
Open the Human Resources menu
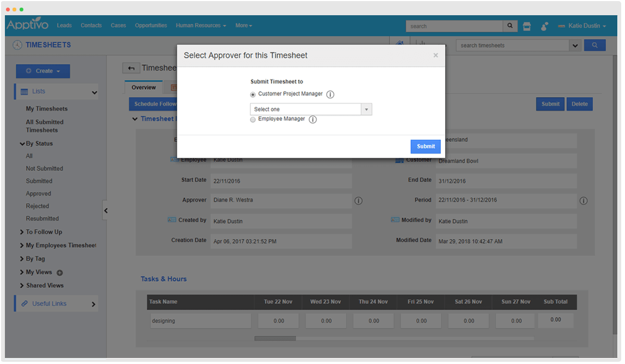point(201,26)
